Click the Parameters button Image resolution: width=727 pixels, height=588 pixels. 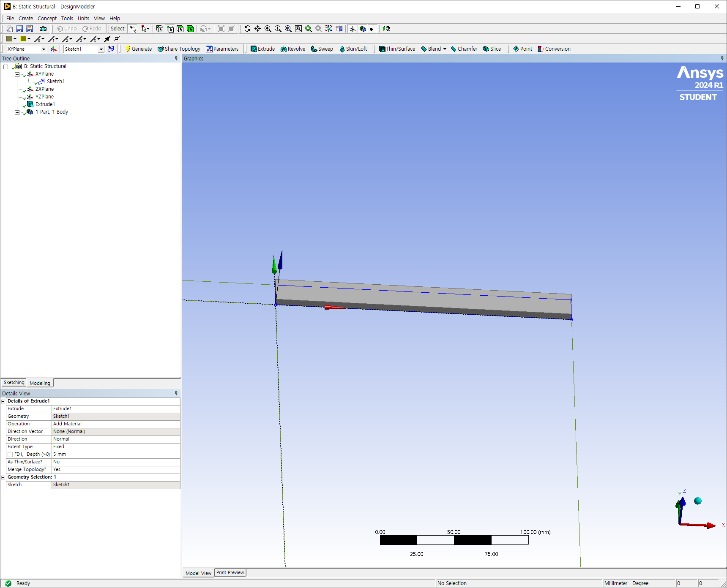222,49
